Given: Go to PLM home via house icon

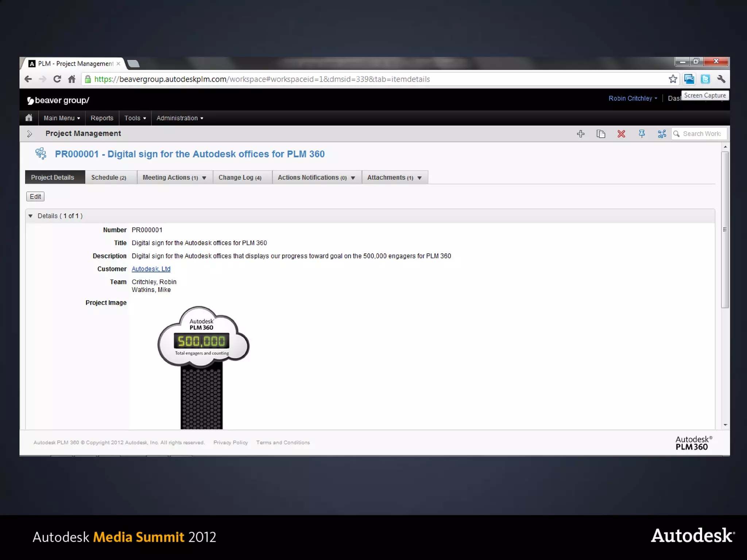Looking at the screenshot, I should pyautogui.click(x=29, y=118).
